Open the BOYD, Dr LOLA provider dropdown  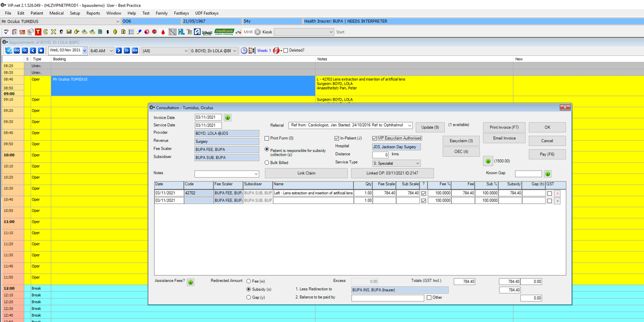[x=234, y=50]
